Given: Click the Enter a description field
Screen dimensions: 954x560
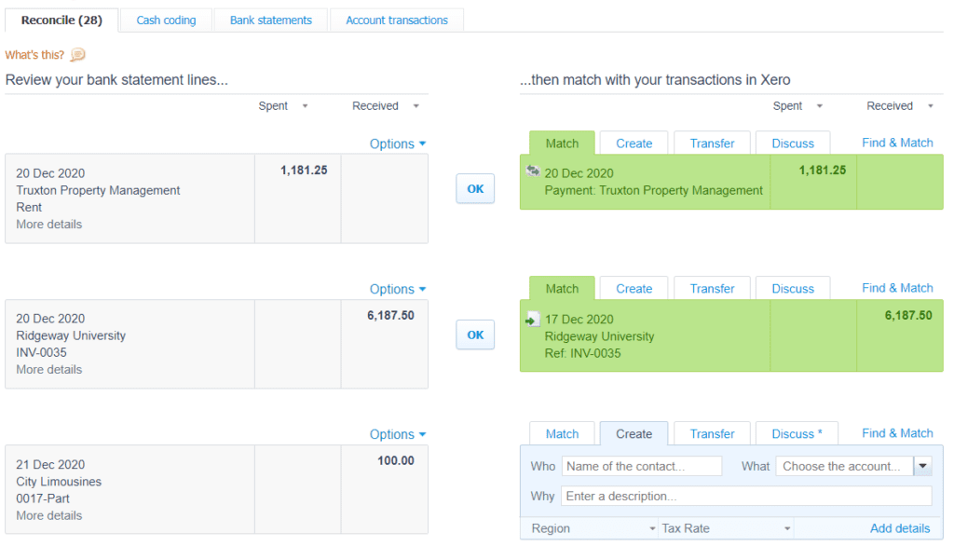Looking at the screenshot, I should tap(746, 496).
